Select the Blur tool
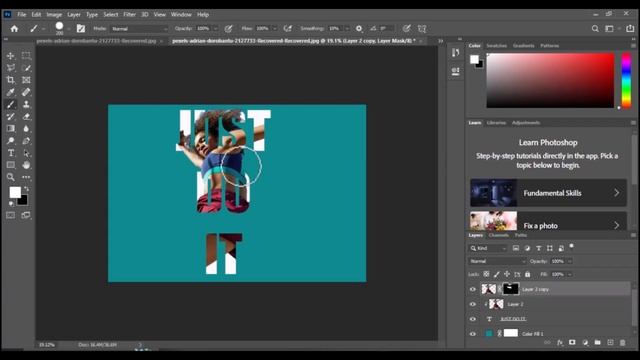The image size is (640, 360). click(26, 129)
